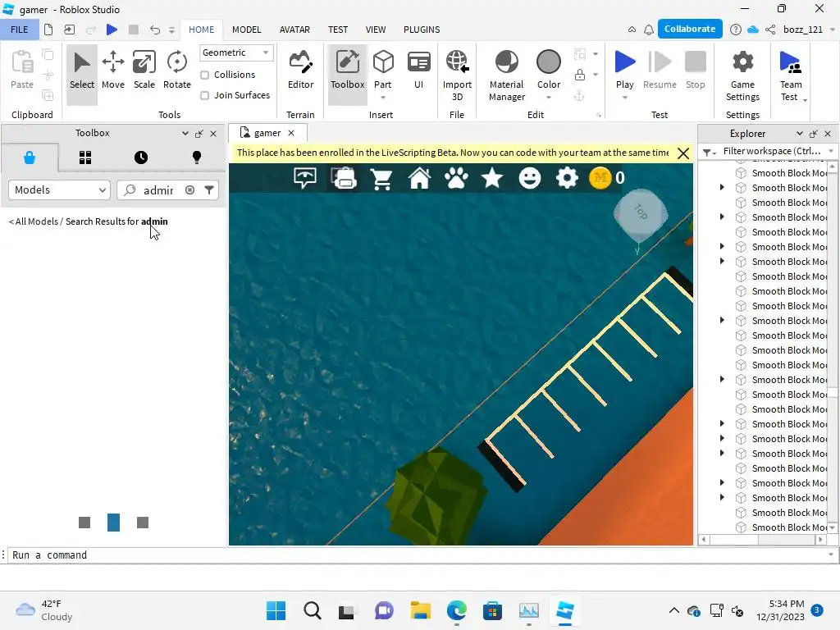Click the Top face of view selector
840x630 pixels.
pos(641,214)
